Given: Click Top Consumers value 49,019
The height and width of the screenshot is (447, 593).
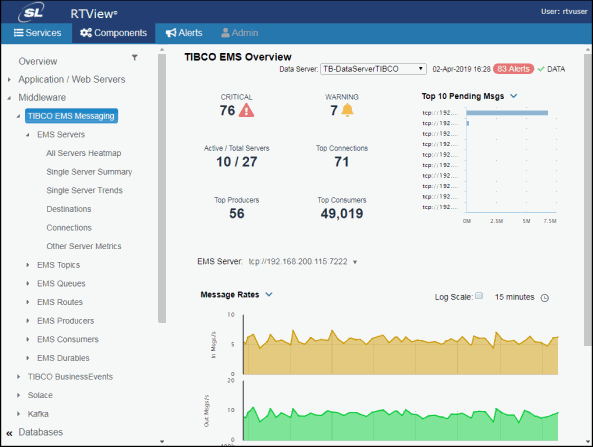Looking at the screenshot, I should click(x=342, y=214).
